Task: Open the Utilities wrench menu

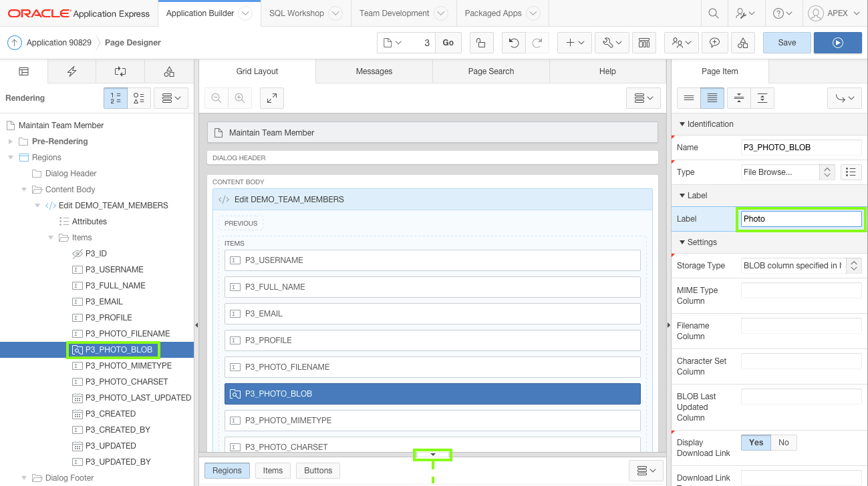Action: pyautogui.click(x=611, y=43)
